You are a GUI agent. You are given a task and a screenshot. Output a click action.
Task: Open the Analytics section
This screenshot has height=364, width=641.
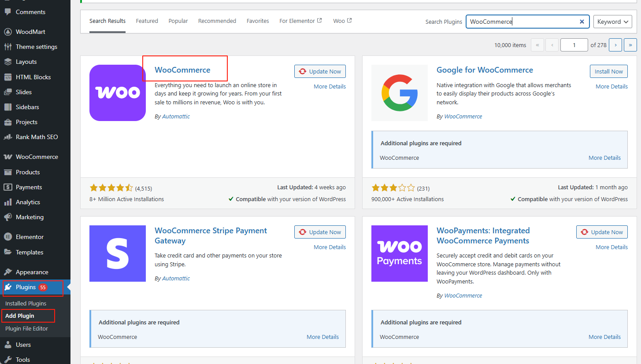28,202
